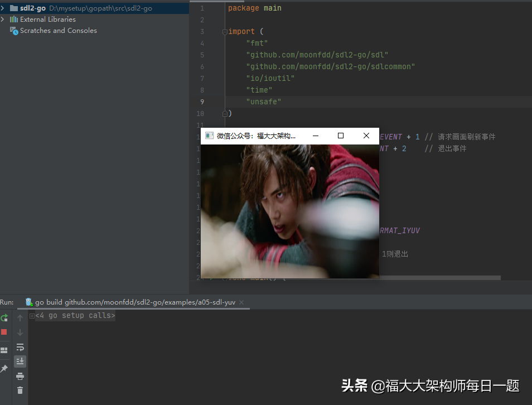Restore layout of the Run tool window
The height and width of the screenshot is (405, 532).
click(4, 349)
